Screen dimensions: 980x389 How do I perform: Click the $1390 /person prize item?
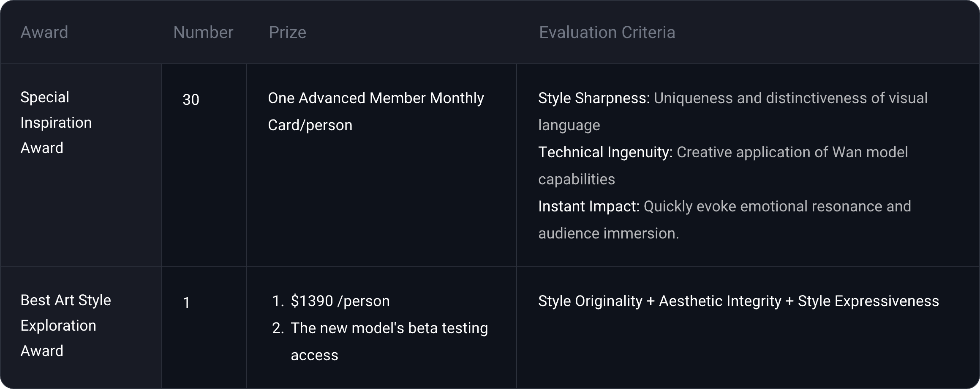click(340, 301)
